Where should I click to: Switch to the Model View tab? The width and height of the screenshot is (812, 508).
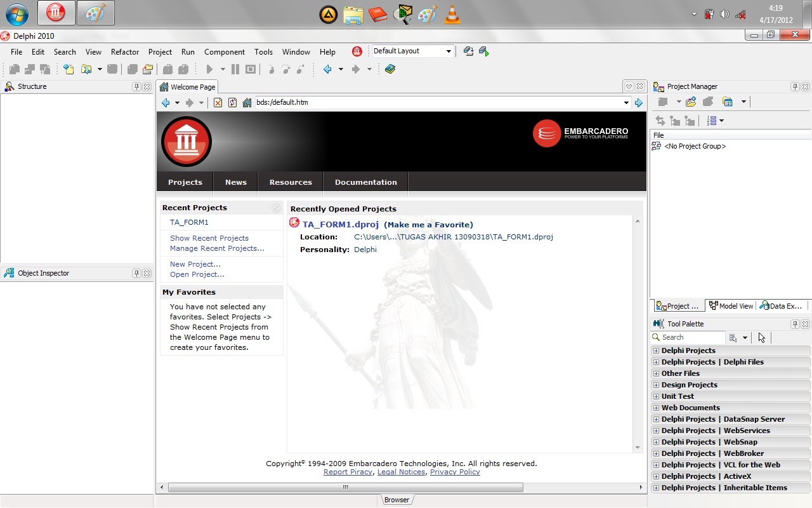pos(731,305)
